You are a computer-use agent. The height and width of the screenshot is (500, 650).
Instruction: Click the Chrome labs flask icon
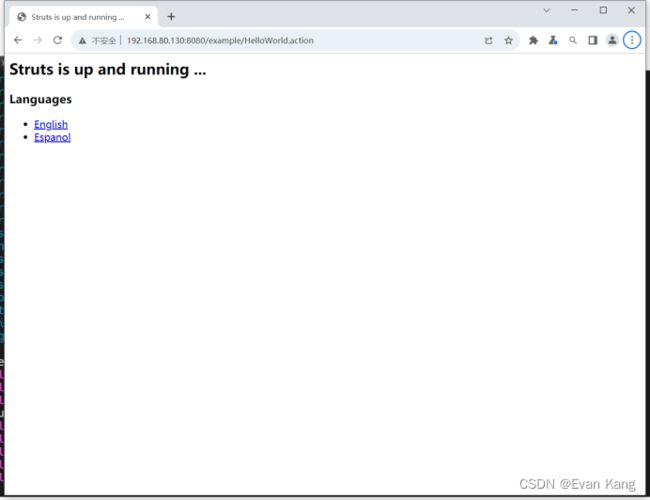tap(553, 40)
